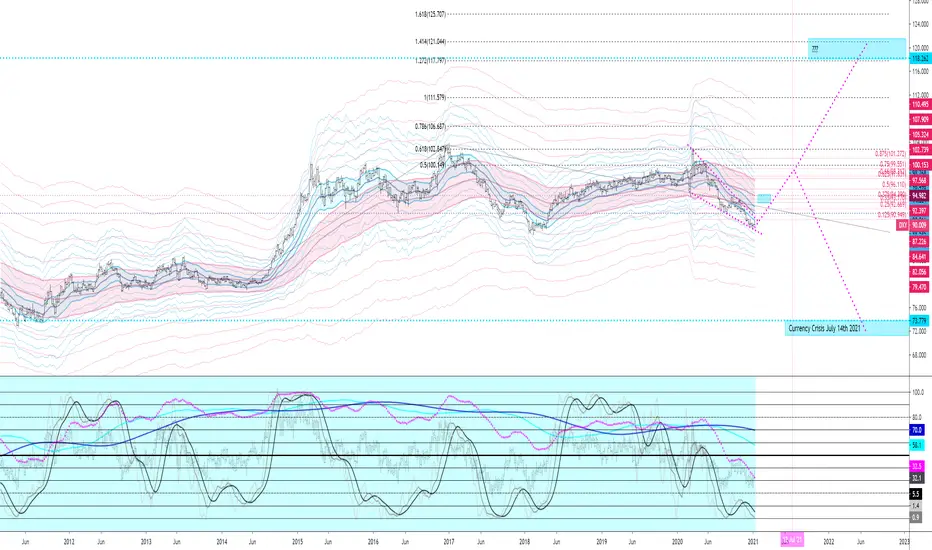Select the 0.125(90.949) retracement label
The height and width of the screenshot is (550, 932).
pyautogui.click(x=892, y=215)
